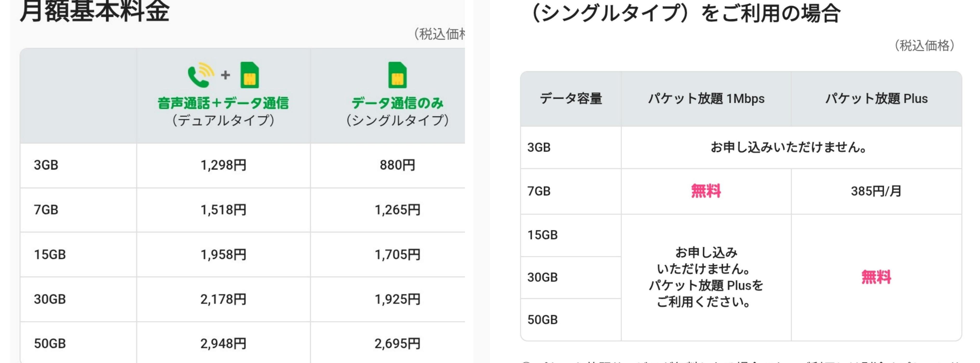Select the 音声通話+データ通信 column heading
This screenshot has width=980, height=363.
(x=223, y=103)
